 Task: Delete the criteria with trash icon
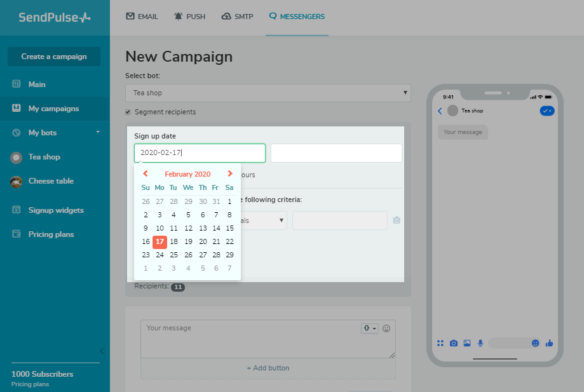[397, 220]
